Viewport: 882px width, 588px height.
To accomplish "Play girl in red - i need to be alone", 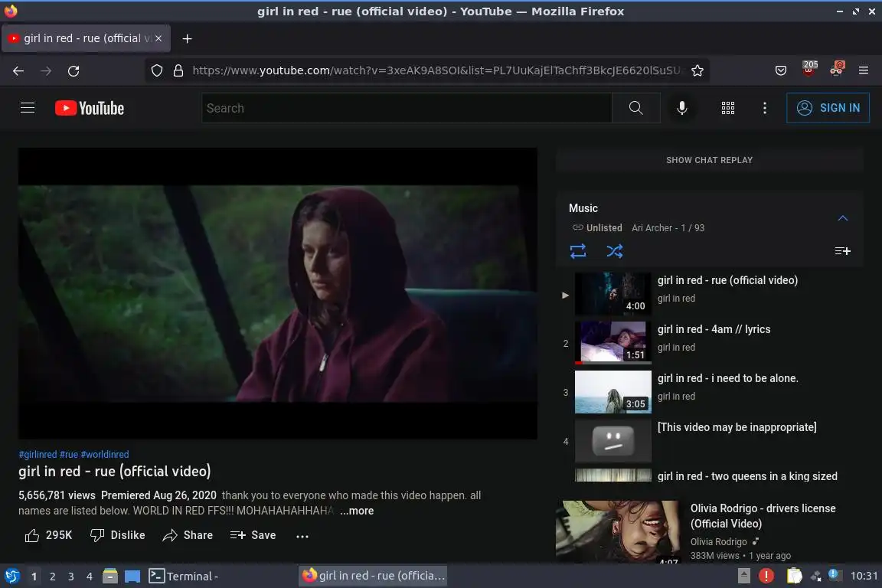I will coord(727,378).
